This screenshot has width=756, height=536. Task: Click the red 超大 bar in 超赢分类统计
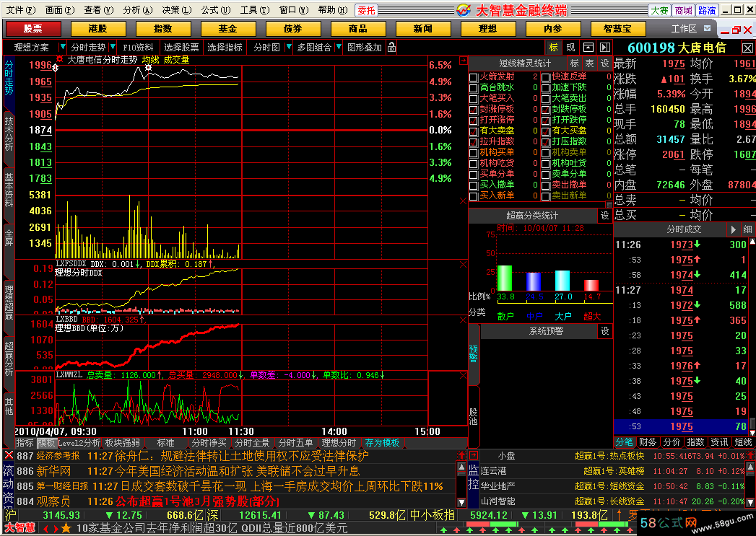click(591, 285)
